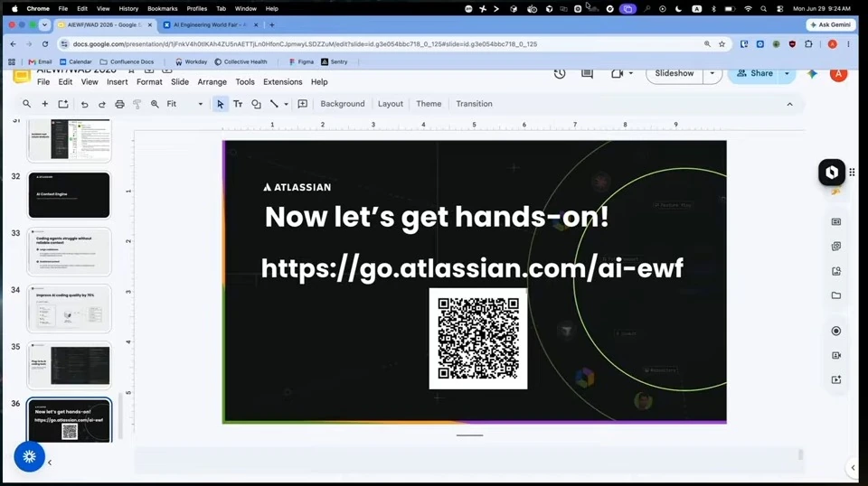The height and width of the screenshot is (486, 868).
Task: Click the video call camera icon
Action: (x=617, y=73)
